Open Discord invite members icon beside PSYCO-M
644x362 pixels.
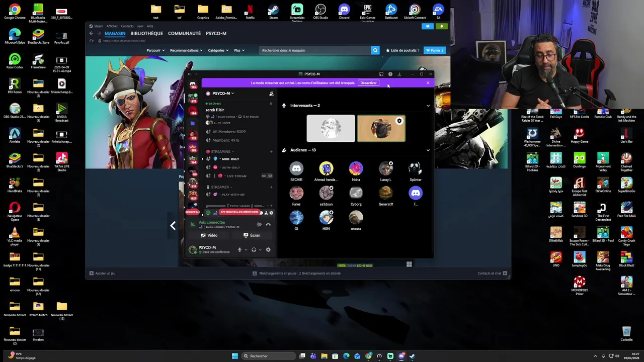click(x=271, y=94)
